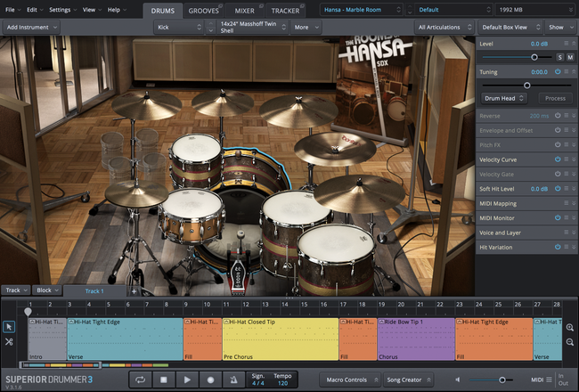Image resolution: width=579 pixels, height=392 pixels.
Task: Enable the Reverse power button
Action: [558, 115]
